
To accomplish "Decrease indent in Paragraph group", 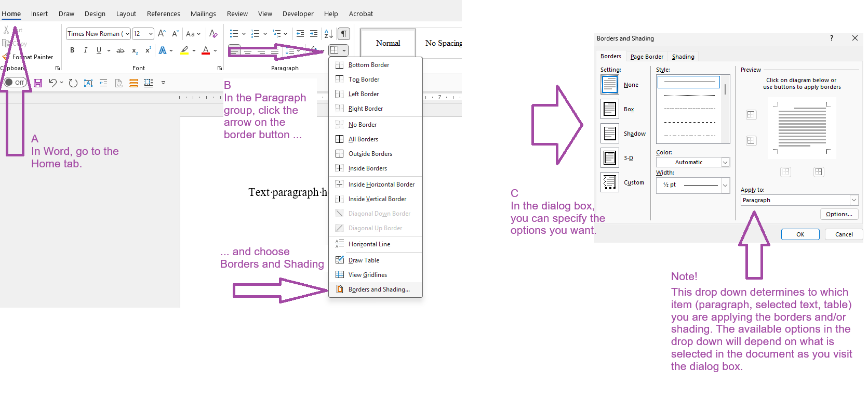I will [300, 34].
